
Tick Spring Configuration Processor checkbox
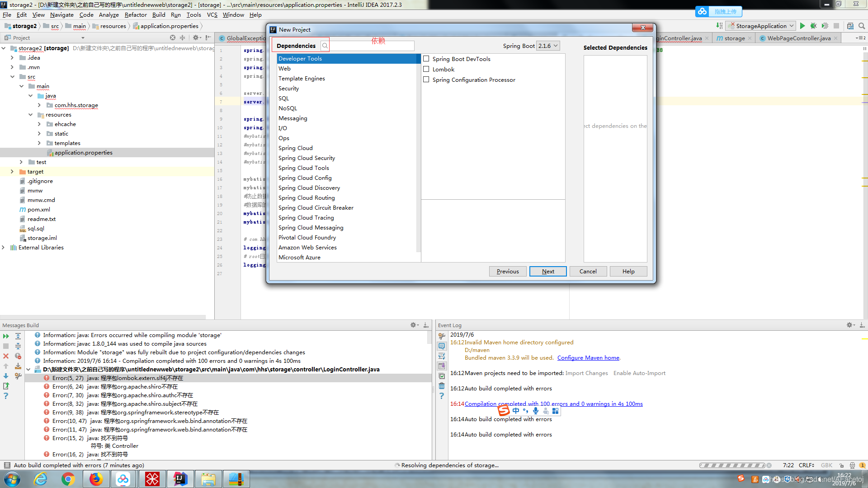point(426,80)
